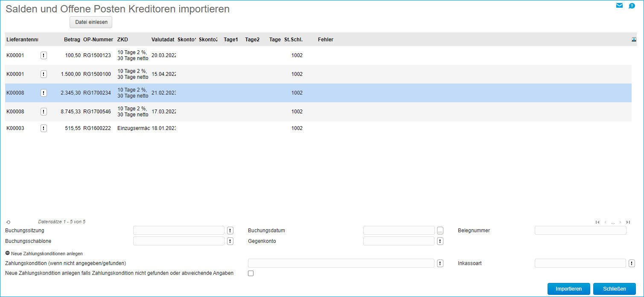Click the export icon in table header
644x297 pixels.
click(x=634, y=40)
